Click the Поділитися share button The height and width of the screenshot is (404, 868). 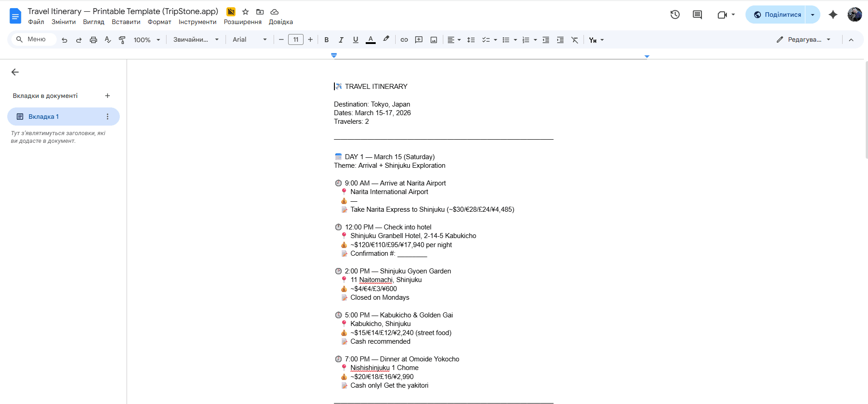click(777, 15)
